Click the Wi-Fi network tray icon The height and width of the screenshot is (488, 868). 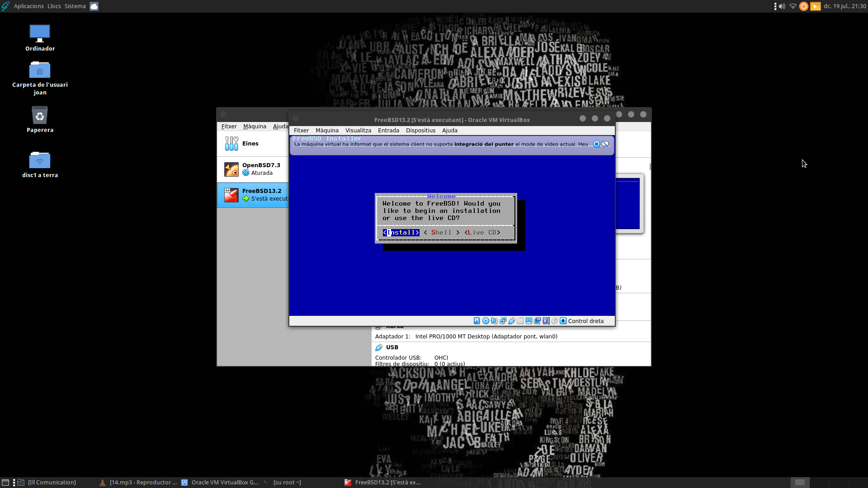793,6
